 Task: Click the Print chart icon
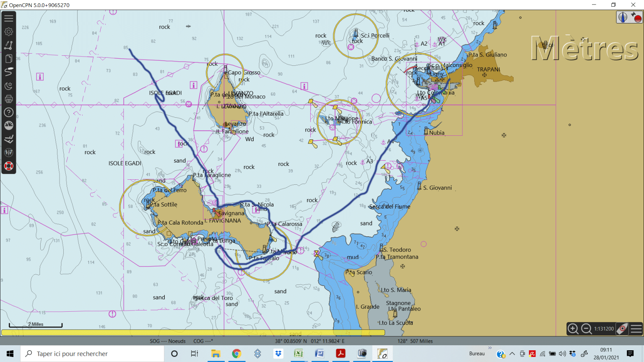point(8,99)
